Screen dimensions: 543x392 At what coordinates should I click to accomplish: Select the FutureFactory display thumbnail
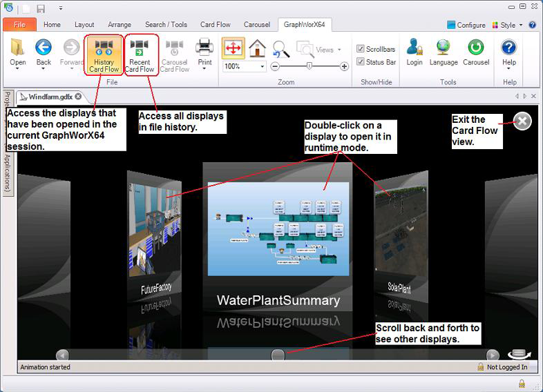[155, 228]
